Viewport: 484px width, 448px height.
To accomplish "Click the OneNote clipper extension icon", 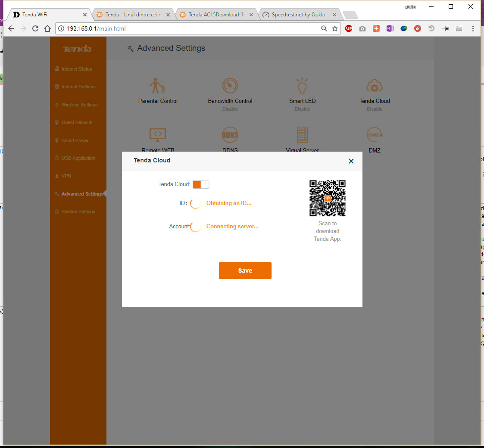I will [x=390, y=29].
